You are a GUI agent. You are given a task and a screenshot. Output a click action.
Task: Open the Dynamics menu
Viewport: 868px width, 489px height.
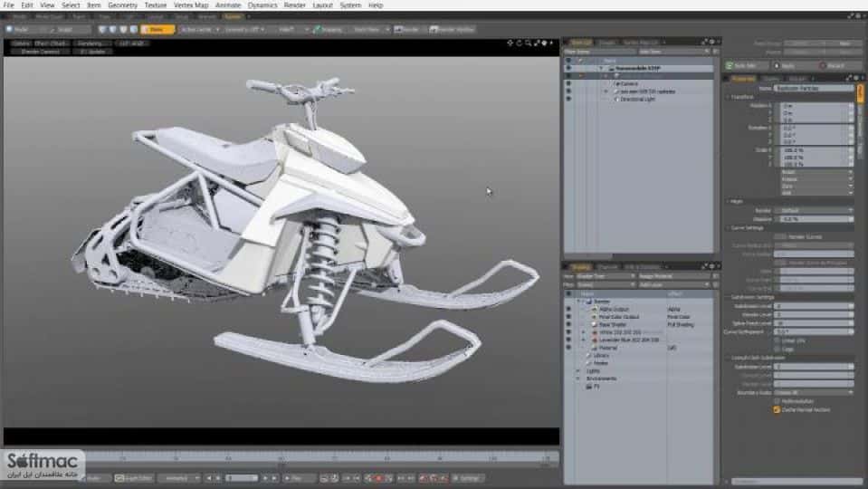(262, 5)
